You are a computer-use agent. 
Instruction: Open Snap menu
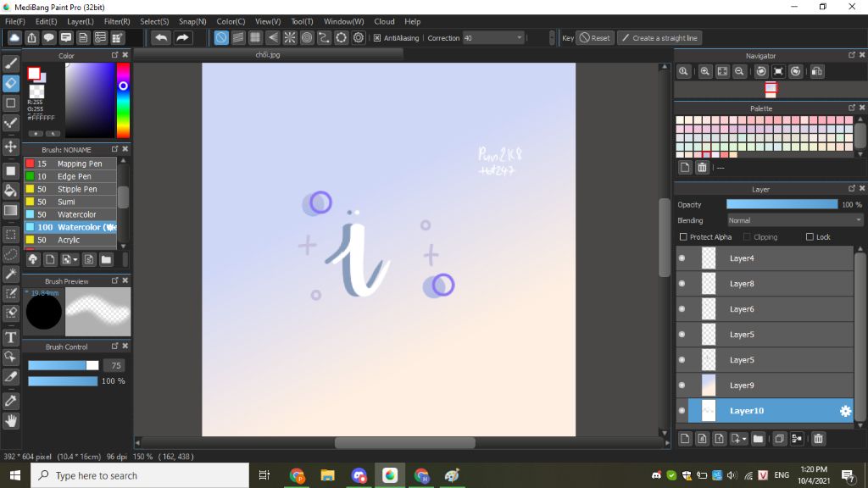pyautogui.click(x=192, y=21)
